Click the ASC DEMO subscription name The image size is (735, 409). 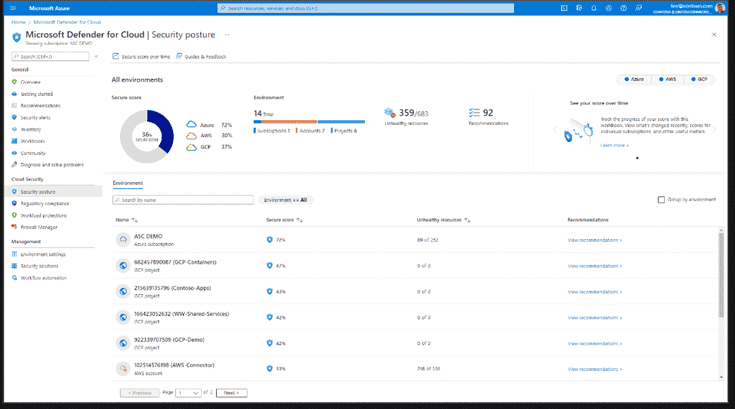[148, 237]
